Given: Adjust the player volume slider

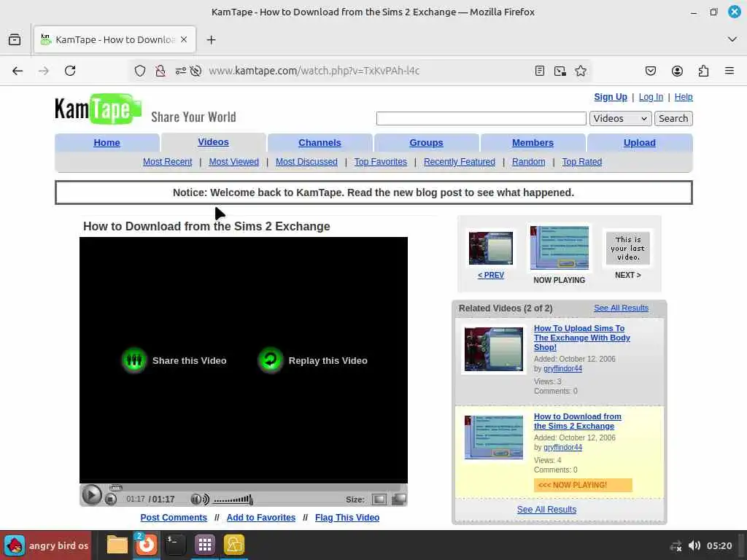Looking at the screenshot, I should tap(233, 499).
